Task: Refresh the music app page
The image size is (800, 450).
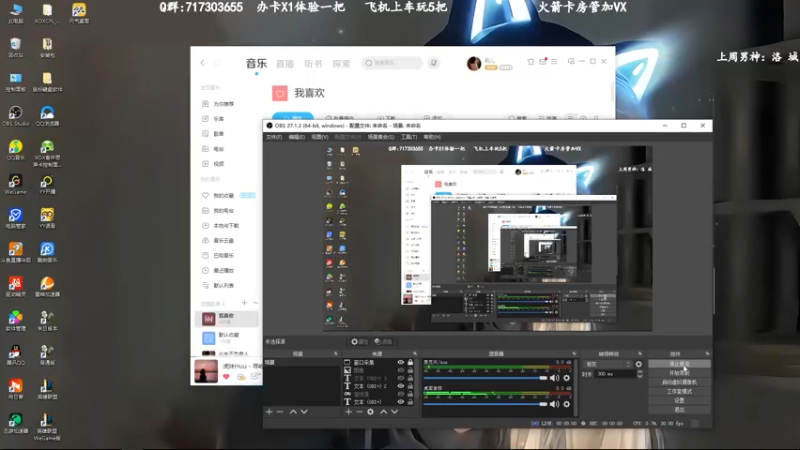Action: click(217, 63)
